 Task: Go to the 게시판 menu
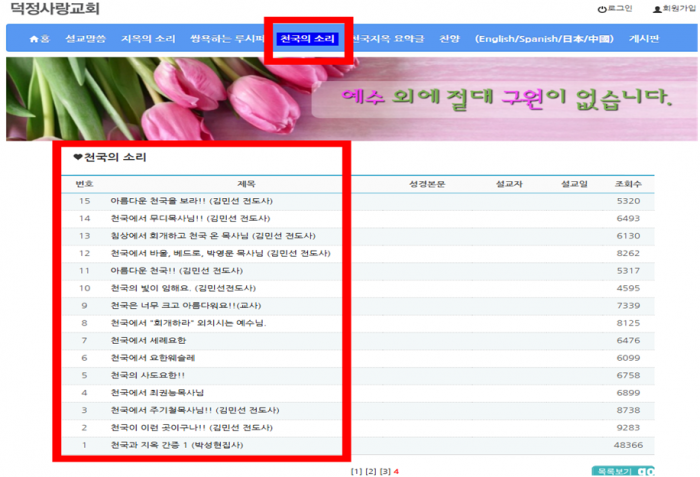click(x=643, y=39)
